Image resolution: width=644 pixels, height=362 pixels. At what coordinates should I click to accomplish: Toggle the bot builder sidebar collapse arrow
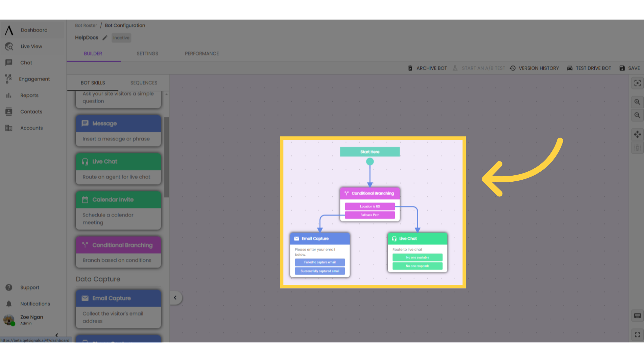175,297
